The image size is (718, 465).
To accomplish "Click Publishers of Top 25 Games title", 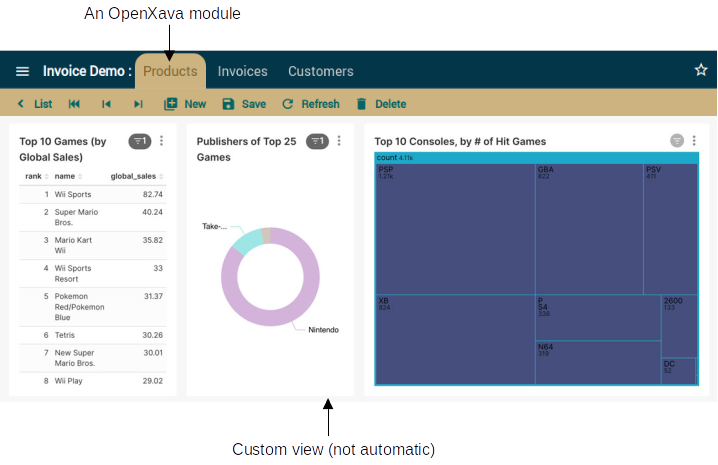I will 246,149.
